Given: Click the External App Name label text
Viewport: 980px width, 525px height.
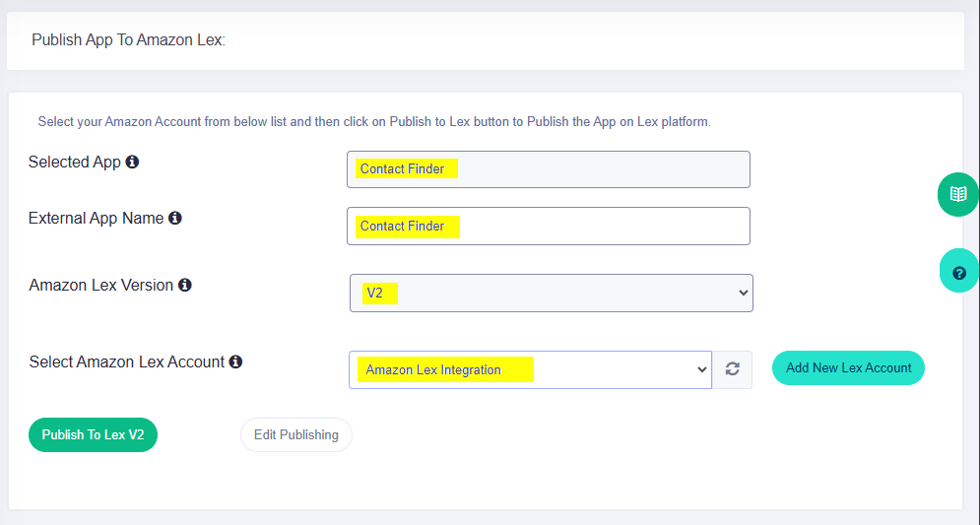Looking at the screenshot, I should click(96, 218).
